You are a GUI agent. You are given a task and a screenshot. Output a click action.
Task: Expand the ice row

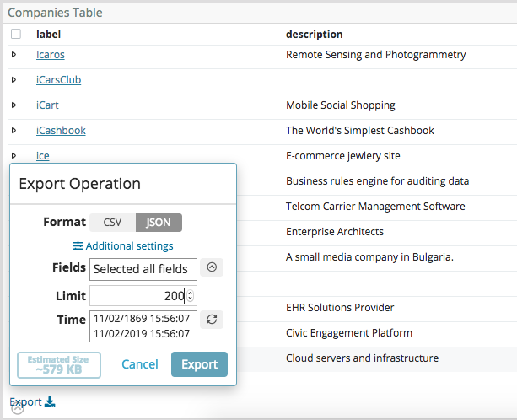tap(13, 156)
